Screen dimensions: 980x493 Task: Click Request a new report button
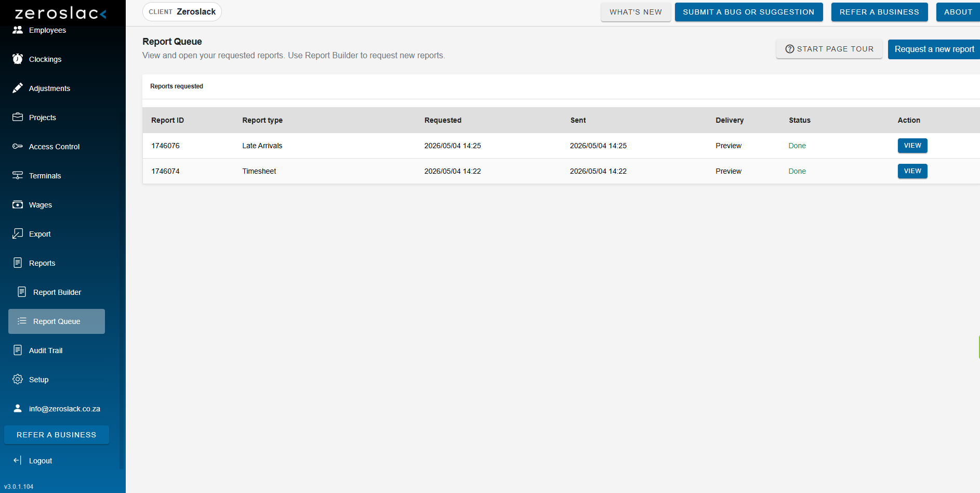(934, 49)
